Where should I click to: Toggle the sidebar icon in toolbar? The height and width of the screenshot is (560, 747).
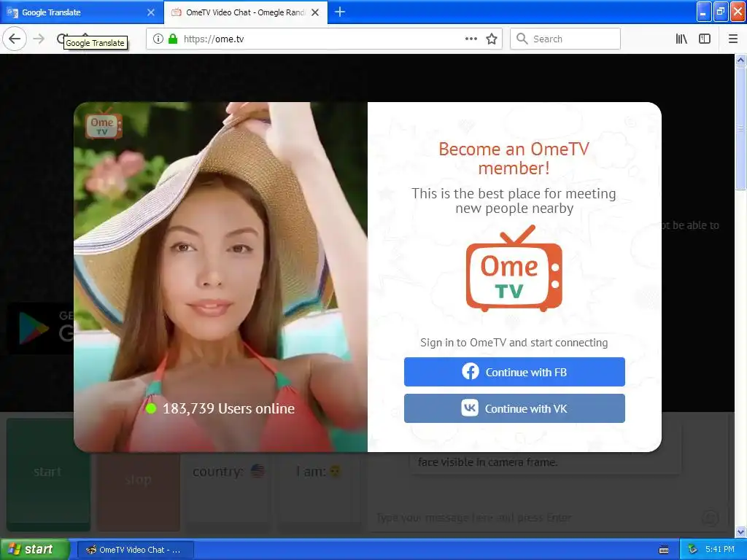coord(705,39)
